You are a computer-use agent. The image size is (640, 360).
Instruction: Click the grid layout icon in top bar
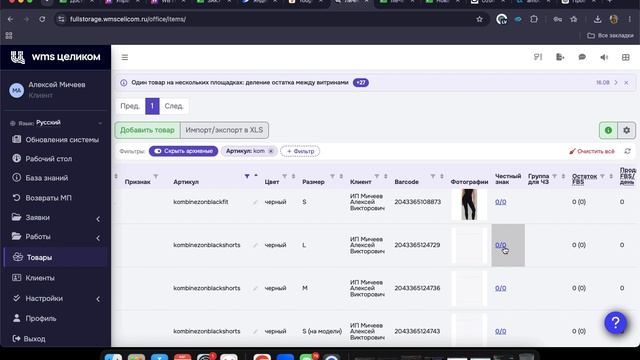pos(626,57)
